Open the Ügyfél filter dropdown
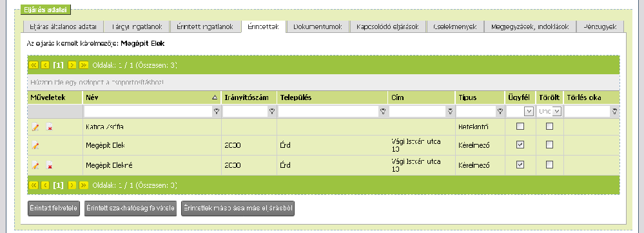 [529, 112]
